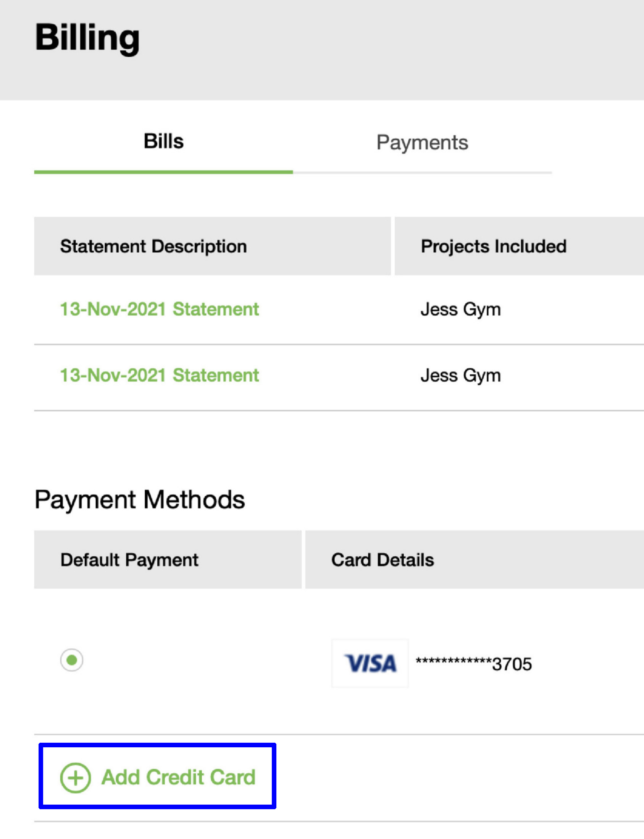The height and width of the screenshot is (839, 644).
Task: Click the Statement Description column header
Action: pyautogui.click(x=153, y=246)
